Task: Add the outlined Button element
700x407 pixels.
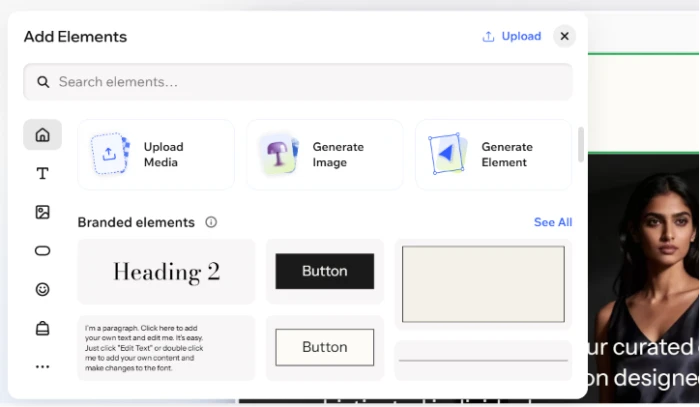Action: pyautogui.click(x=325, y=347)
